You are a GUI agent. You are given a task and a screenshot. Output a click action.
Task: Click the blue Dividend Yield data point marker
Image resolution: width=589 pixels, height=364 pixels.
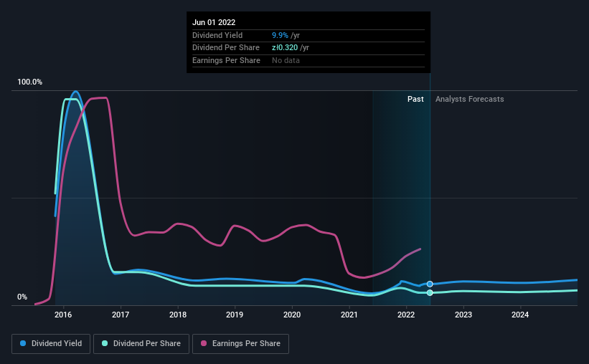click(430, 284)
